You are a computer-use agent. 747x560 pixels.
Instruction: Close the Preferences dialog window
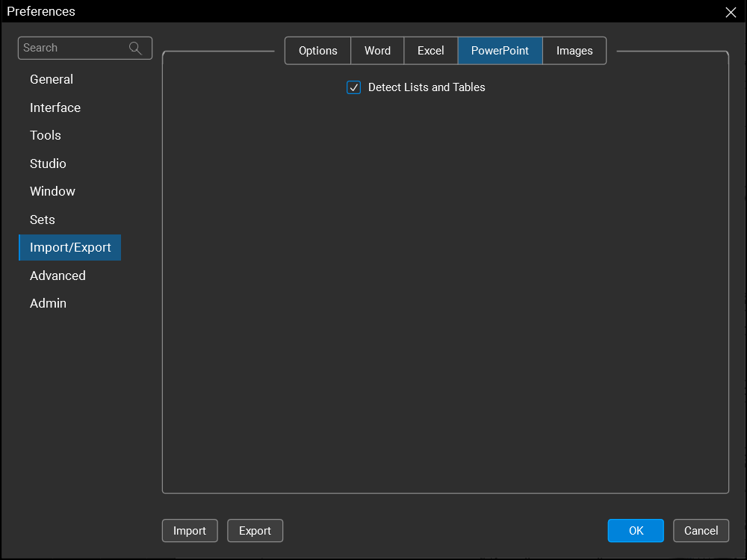731,12
